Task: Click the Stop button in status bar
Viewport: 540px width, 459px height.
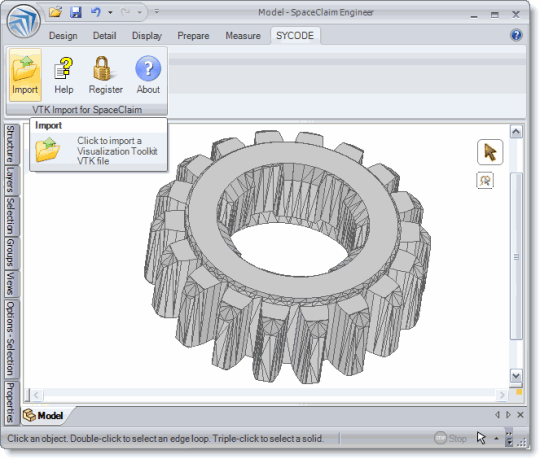Action: pyautogui.click(x=450, y=438)
